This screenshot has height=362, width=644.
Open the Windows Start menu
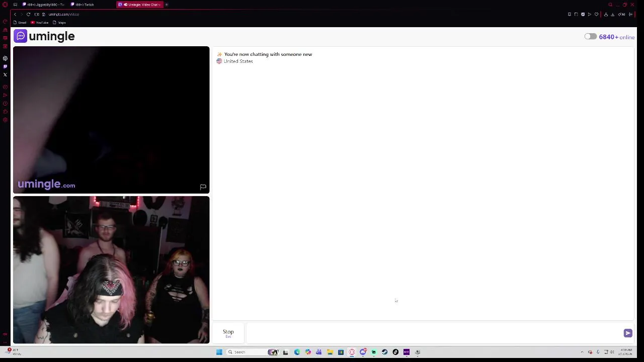click(x=219, y=352)
